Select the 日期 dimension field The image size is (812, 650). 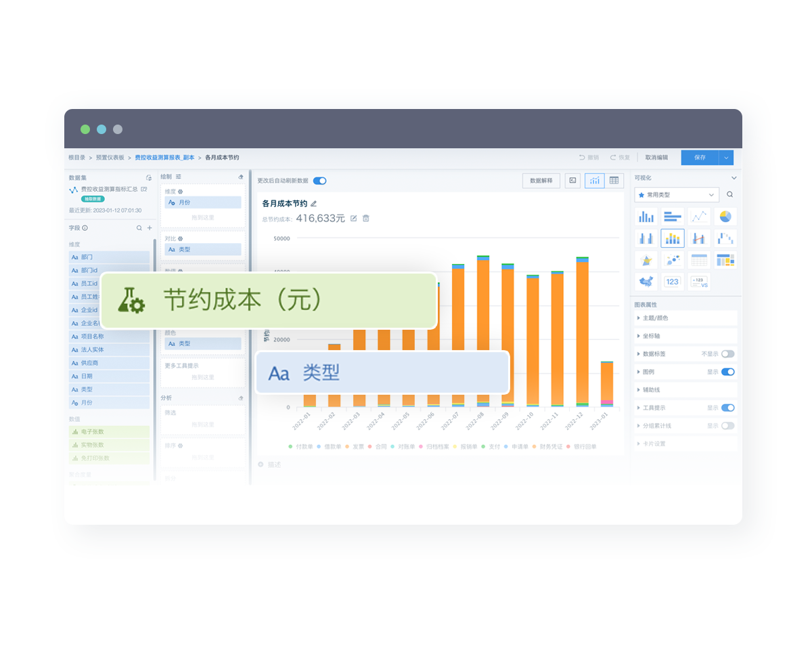pyautogui.click(x=109, y=376)
